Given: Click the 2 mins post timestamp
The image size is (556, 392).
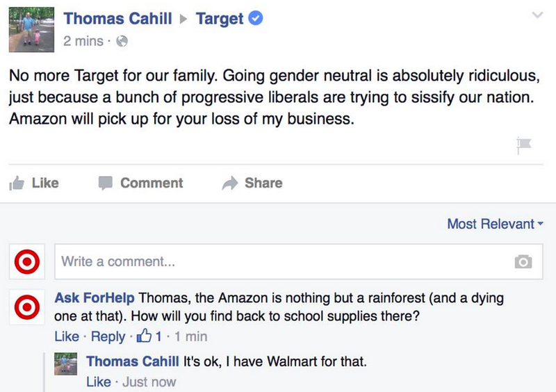Looking at the screenshot, I should click(x=83, y=41).
